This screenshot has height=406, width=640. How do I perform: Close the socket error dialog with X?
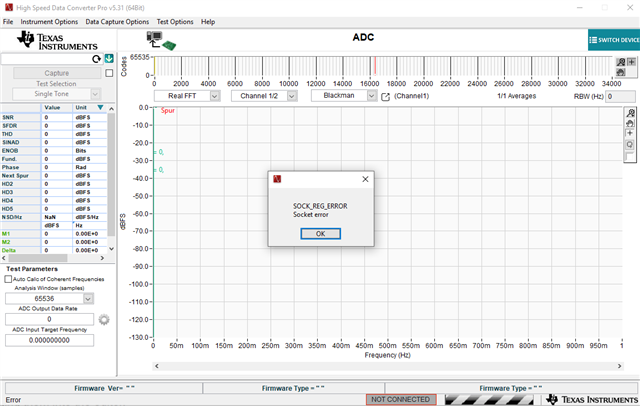pos(365,179)
